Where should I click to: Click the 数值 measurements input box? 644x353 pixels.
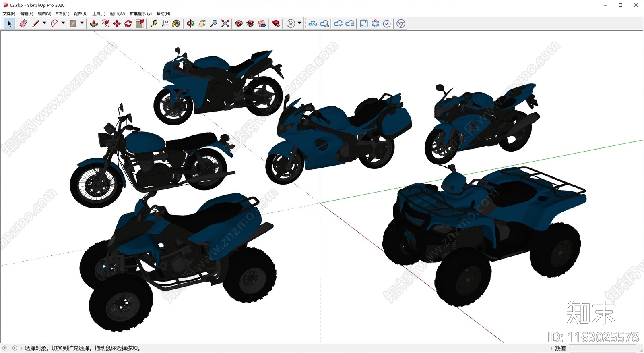pyautogui.click(x=602, y=348)
